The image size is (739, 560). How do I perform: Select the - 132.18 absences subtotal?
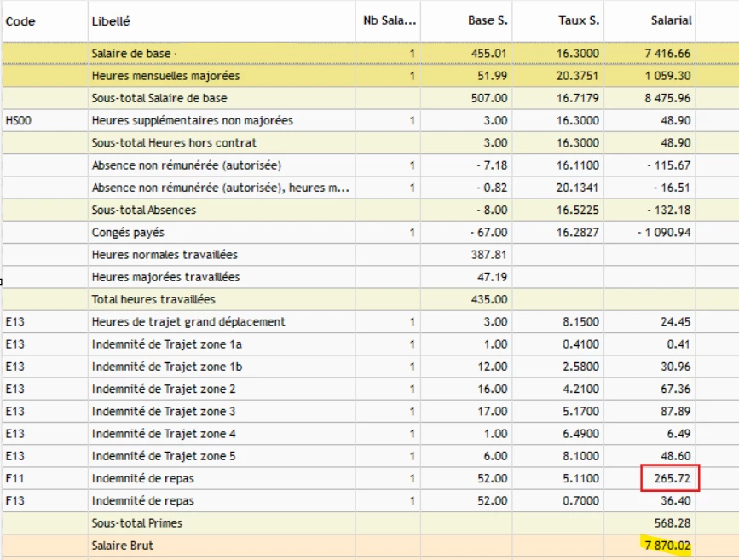coord(669,211)
